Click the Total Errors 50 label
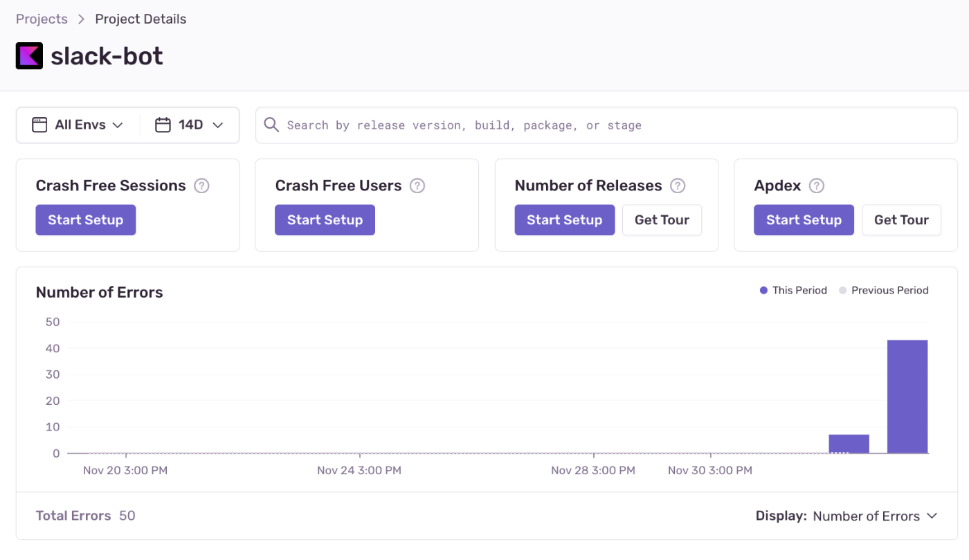The image size is (969, 560). pyautogui.click(x=86, y=516)
